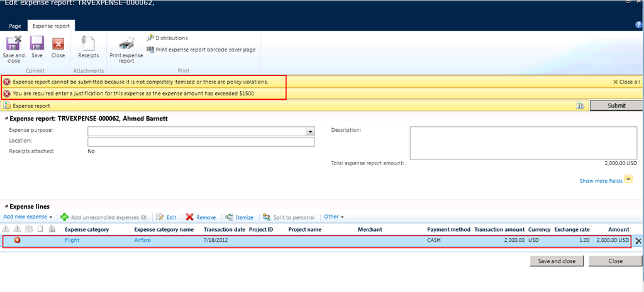
Task: Click red error icon on Flight line
Action: pos(18,241)
